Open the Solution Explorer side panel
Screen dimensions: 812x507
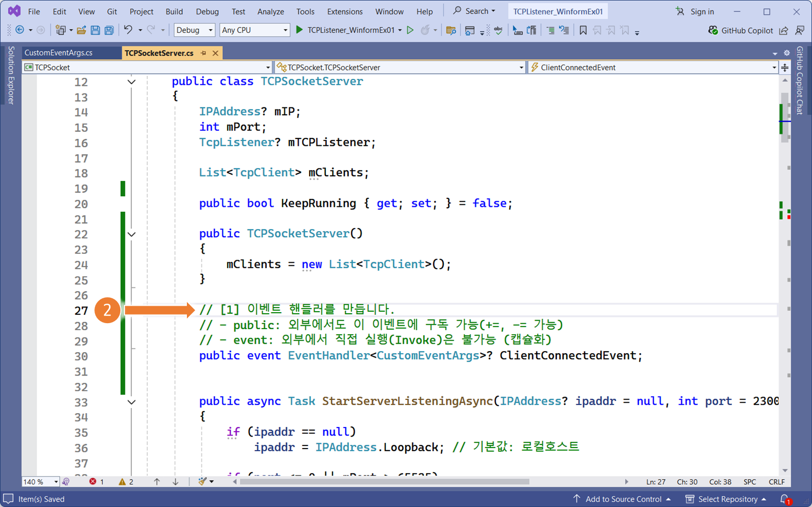click(10, 75)
